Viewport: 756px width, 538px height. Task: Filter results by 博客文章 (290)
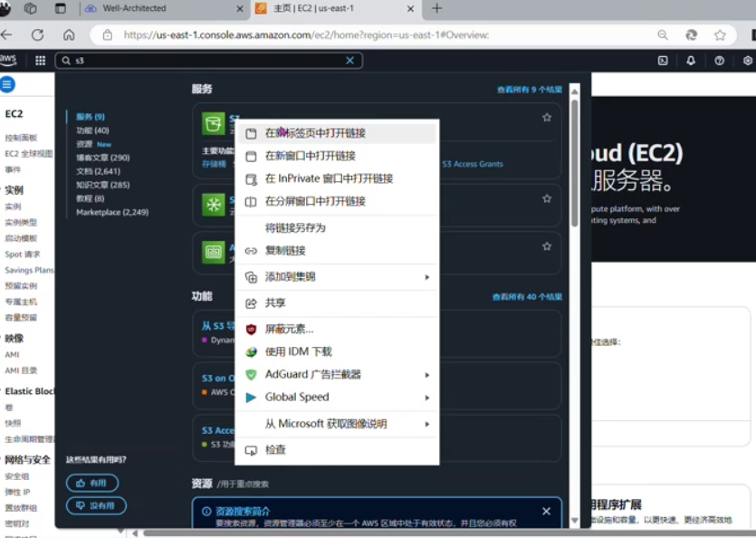(102, 158)
